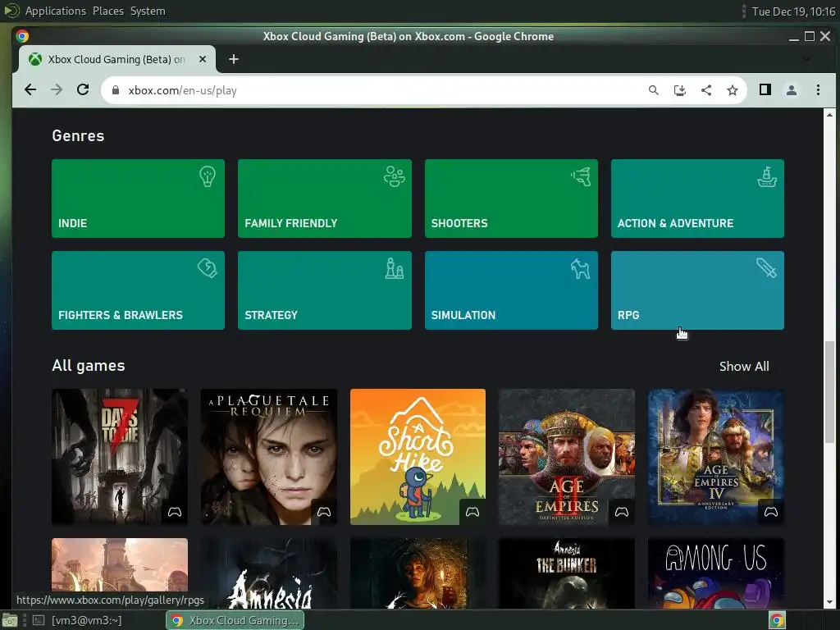Click Xbox Cloud Gaming taskbar entry

(x=235, y=620)
